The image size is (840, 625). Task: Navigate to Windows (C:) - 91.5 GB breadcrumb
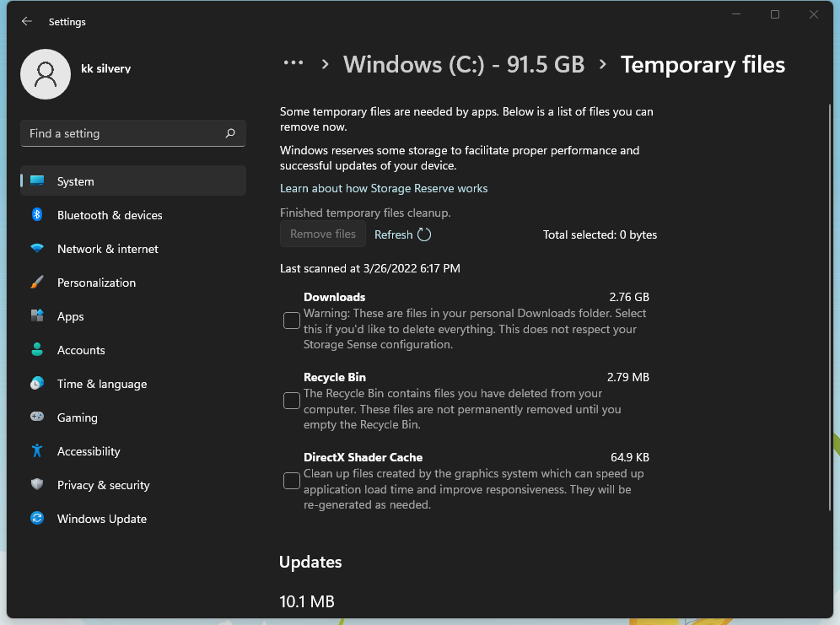[x=464, y=64]
